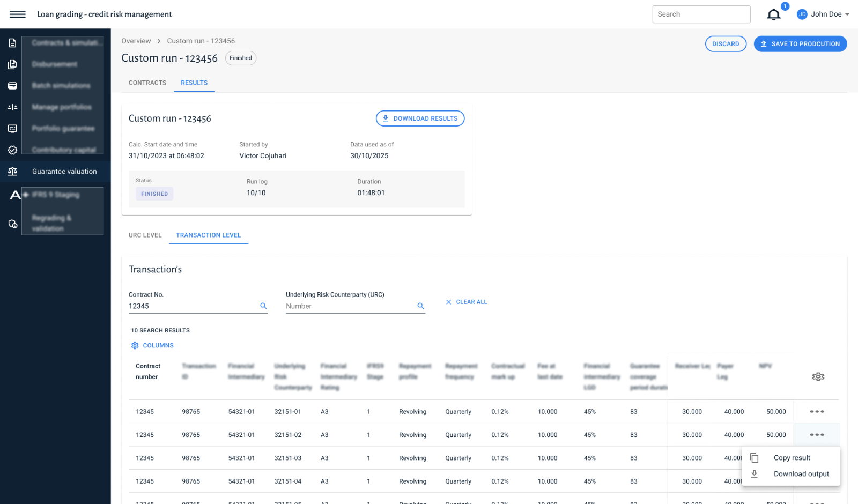
Task: Open row actions for URC 32151-02
Action: tap(817, 435)
